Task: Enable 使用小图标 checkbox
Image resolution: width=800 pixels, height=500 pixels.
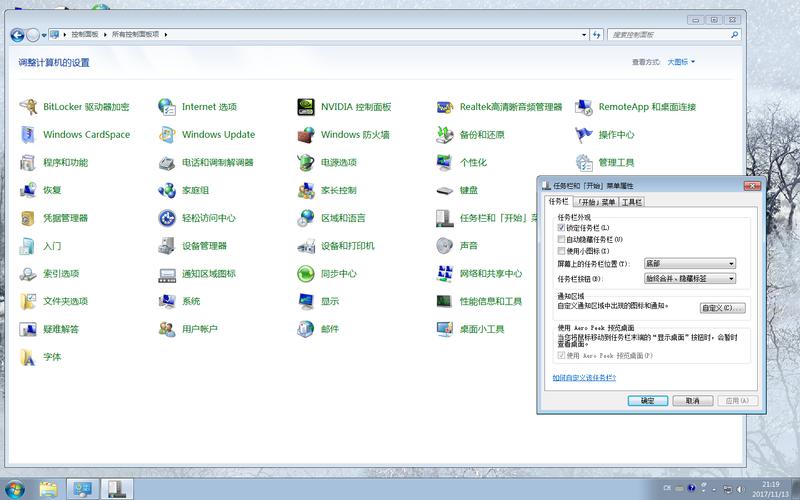Action: [561, 251]
